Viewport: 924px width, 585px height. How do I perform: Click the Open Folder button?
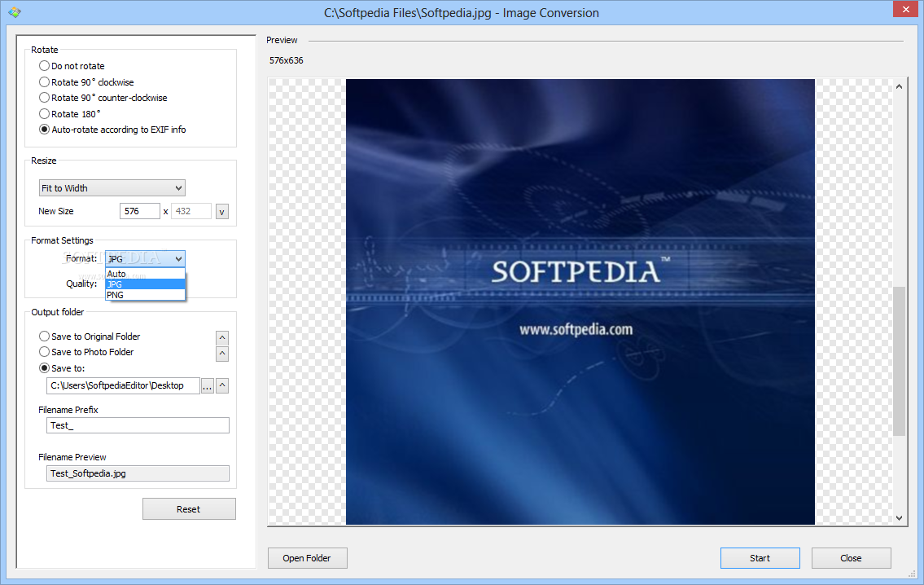(x=308, y=558)
